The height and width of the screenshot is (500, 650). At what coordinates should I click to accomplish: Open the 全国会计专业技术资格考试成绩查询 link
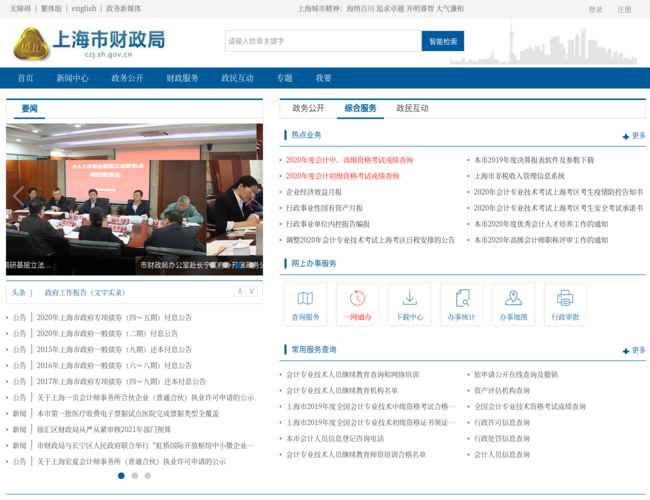click(x=530, y=407)
